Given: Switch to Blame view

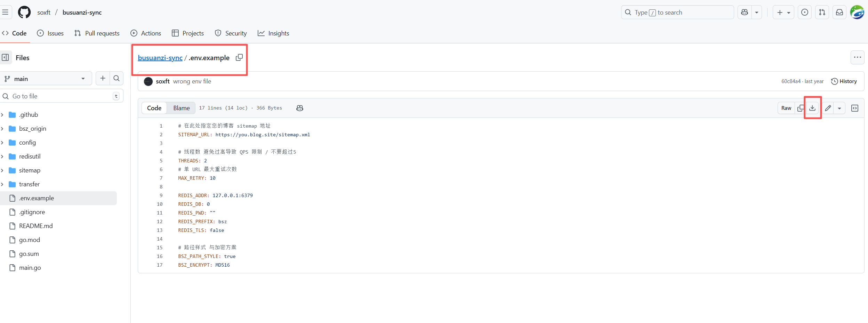Looking at the screenshot, I should click(181, 108).
